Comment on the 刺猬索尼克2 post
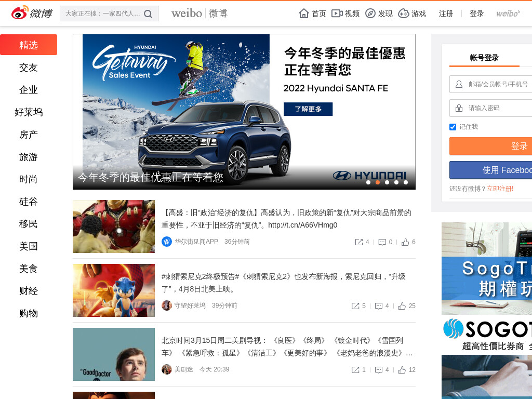The height and width of the screenshot is (399, 532). pyautogui.click(x=379, y=306)
